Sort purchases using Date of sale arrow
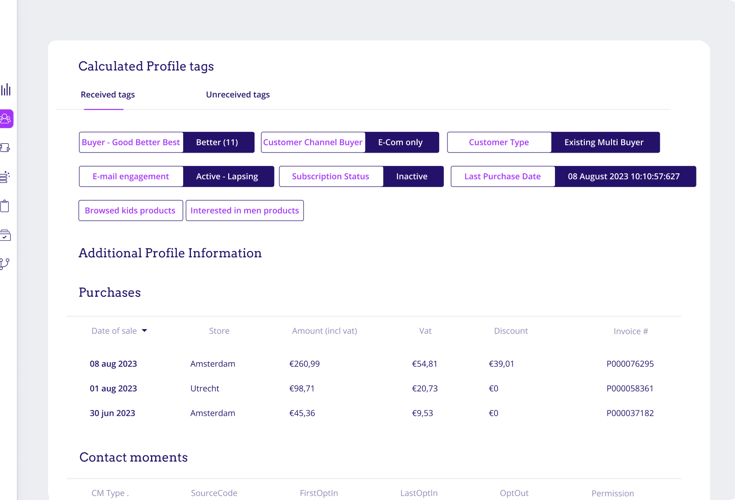The width and height of the screenshot is (735, 500). pyautogui.click(x=144, y=331)
